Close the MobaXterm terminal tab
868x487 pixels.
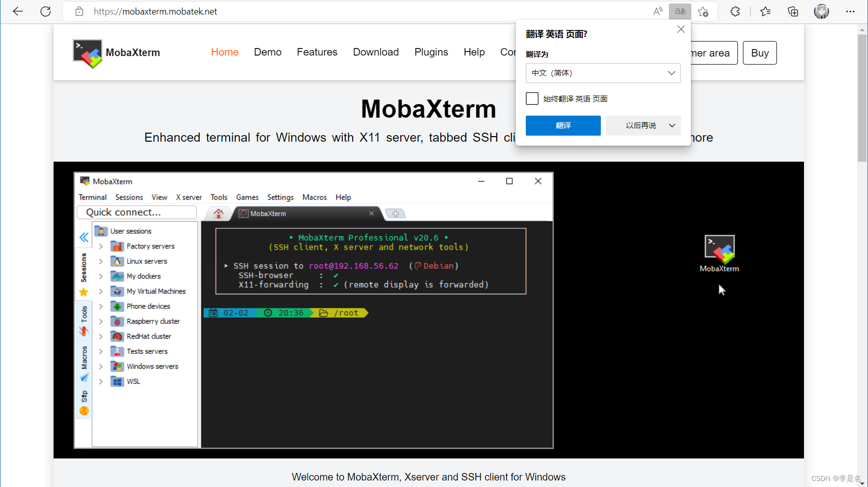tap(371, 213)
